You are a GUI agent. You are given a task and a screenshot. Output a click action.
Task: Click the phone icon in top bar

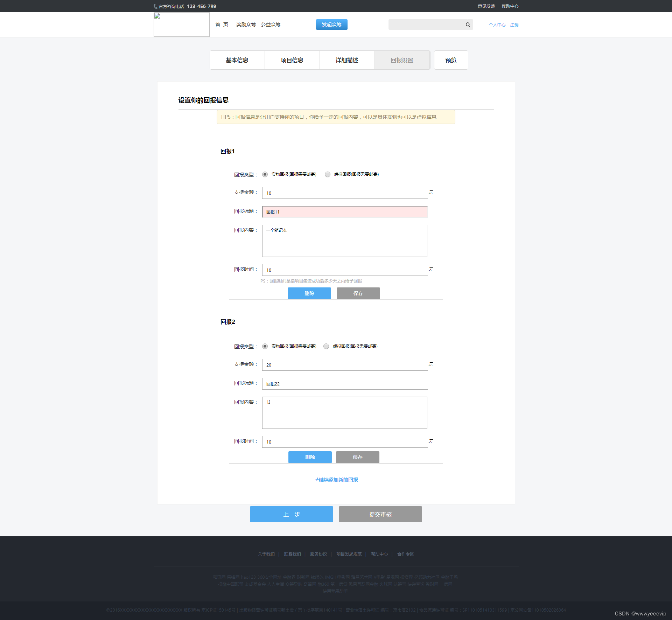point(155,6)
